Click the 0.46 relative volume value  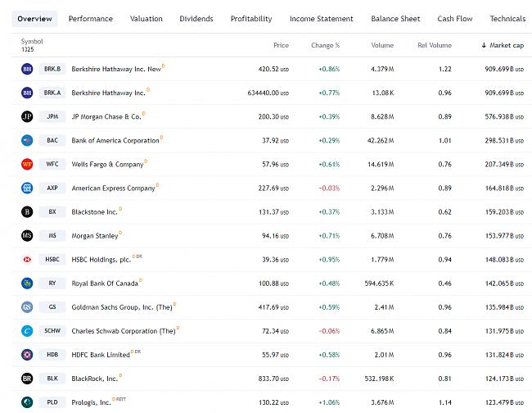(444, 283)
